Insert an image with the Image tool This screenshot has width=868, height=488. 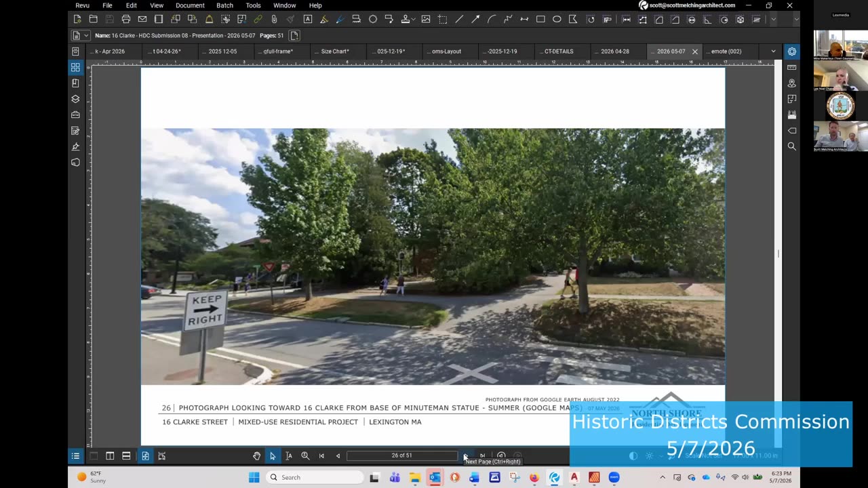(x=426, y=20)
